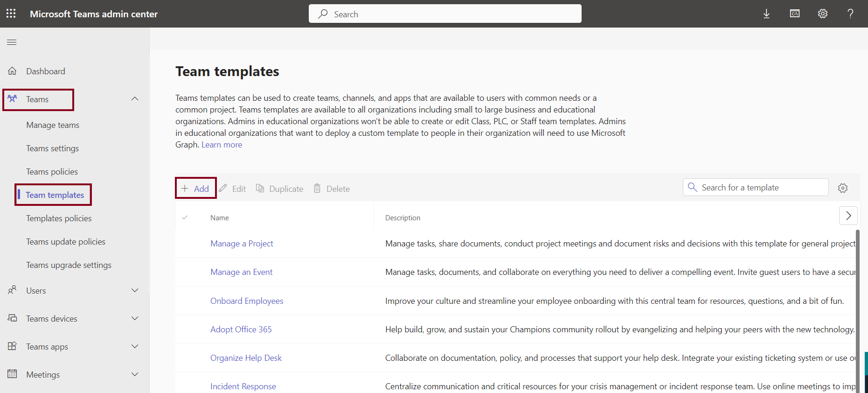Open the settings gear in the top bar
Viewport: 868px width, 393px height.
pyautogui.click(x=823, y=14)
